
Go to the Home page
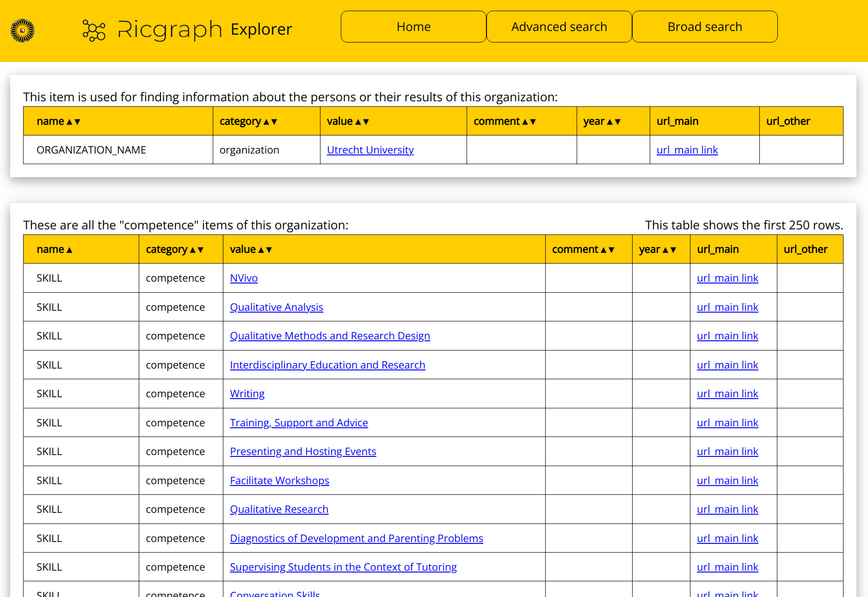tap(413, 27)
